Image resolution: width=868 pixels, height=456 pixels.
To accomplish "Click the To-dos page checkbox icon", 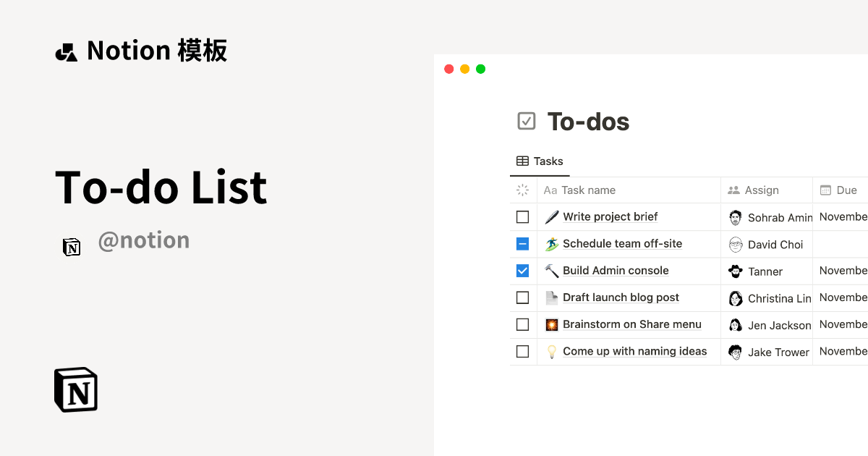I will click(x=527, y=121).
